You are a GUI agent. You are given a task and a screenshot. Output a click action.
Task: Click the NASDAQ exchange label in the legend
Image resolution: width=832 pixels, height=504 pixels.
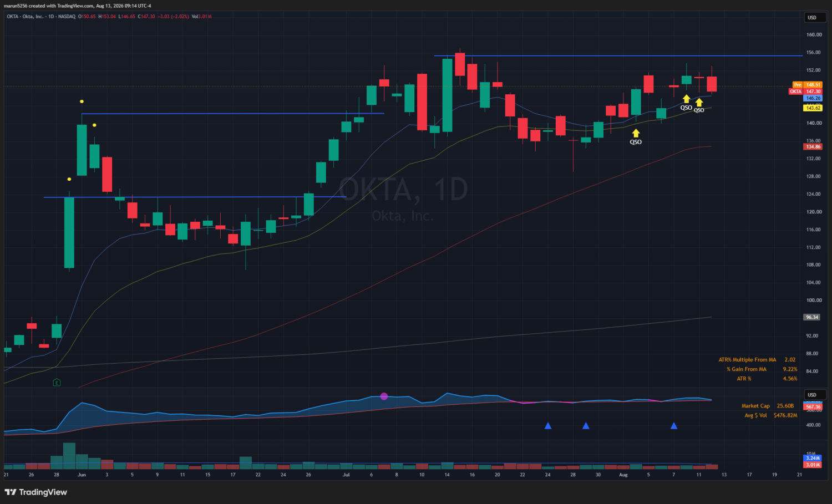click(x=67, y=17)
